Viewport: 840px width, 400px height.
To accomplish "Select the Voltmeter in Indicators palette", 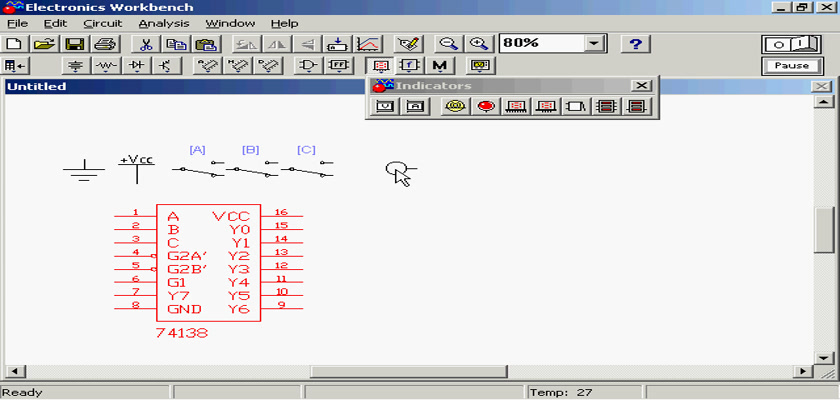I will [x=385, y=106].
